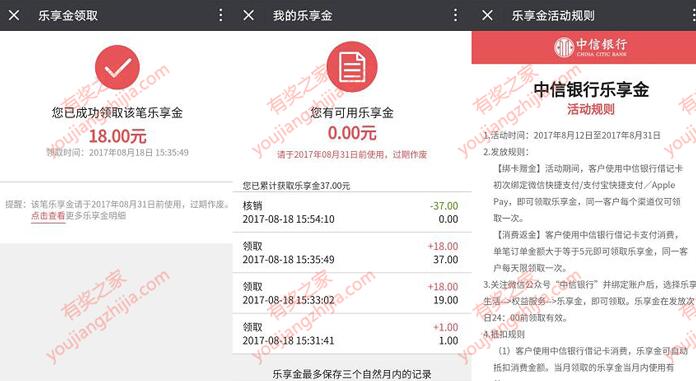Click the 1.活动时间 rule line
This screenshot has height=381, width=696.
[572, 135]
